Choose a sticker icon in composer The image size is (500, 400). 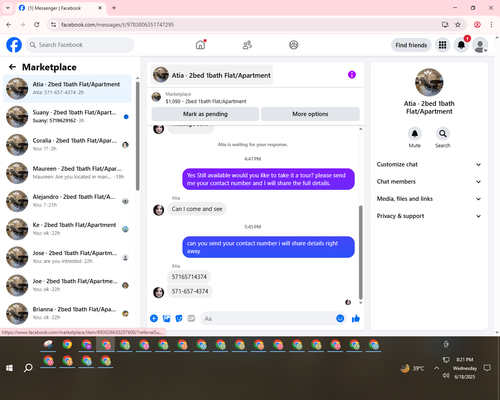[x=179, y=318]
